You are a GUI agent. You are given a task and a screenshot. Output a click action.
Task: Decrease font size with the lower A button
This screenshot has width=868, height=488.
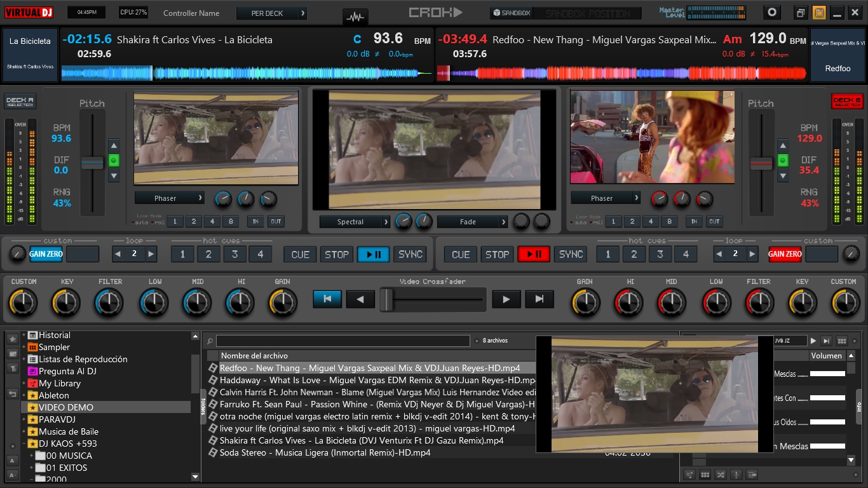(13, 475)
